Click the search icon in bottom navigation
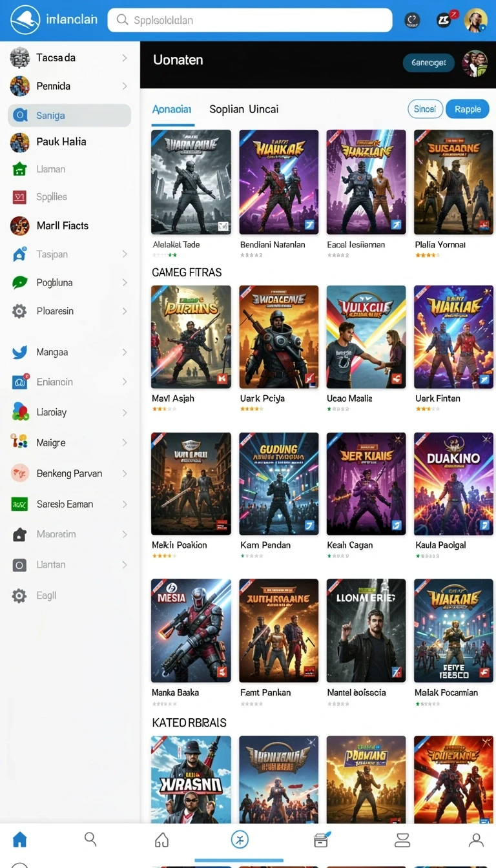 [x=91, y=840]
